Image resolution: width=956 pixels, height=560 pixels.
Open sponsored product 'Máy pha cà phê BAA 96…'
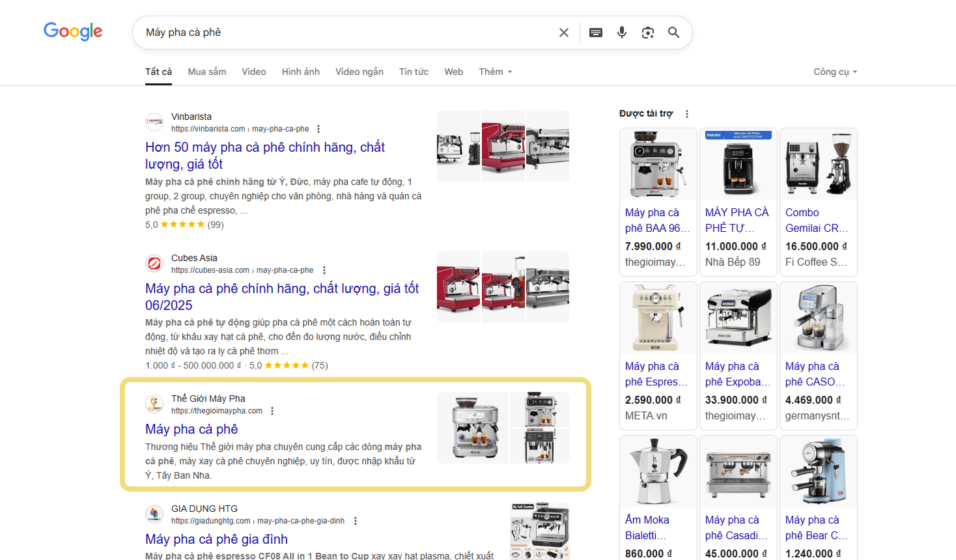coord(657,220)
